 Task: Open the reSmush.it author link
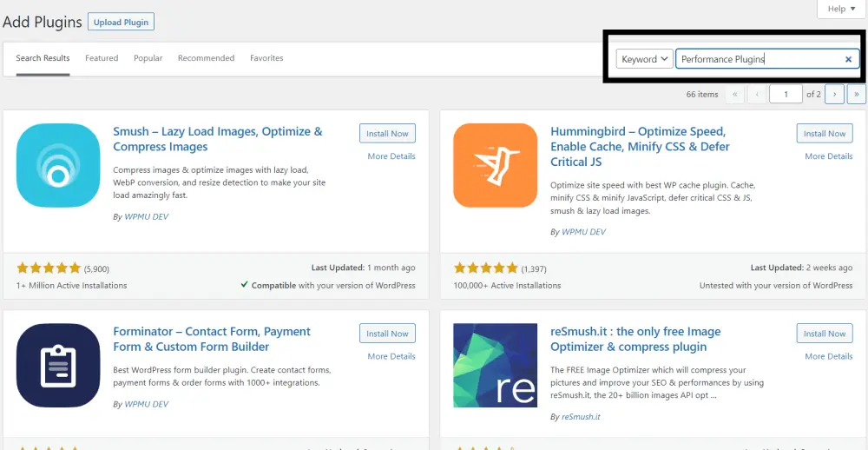[x=581, y=416]
